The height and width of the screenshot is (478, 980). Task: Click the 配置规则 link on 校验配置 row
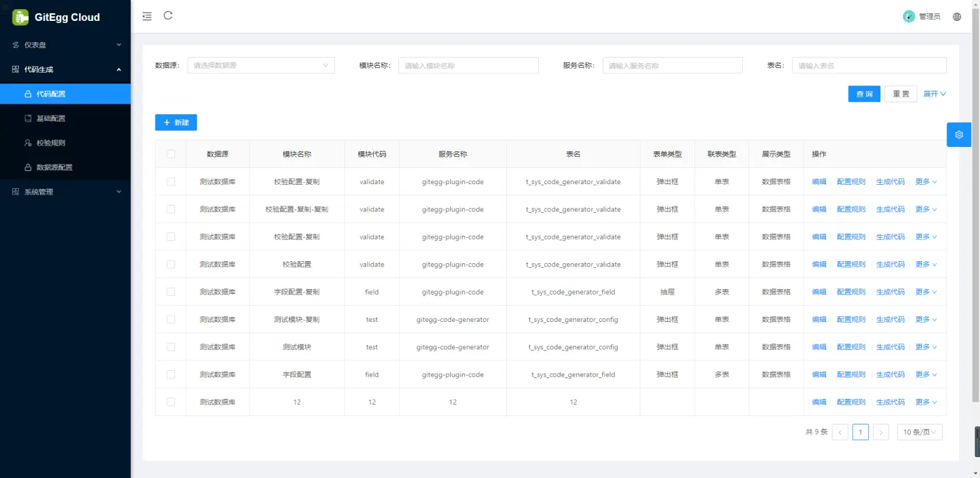[850, 264]
